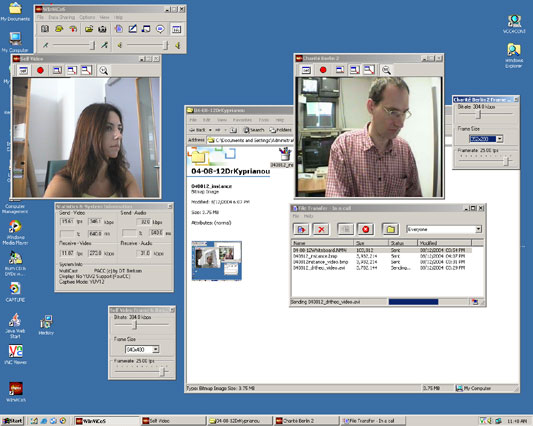
Task: Open the Help menu in File Transfer window
Action: [308, 216]
